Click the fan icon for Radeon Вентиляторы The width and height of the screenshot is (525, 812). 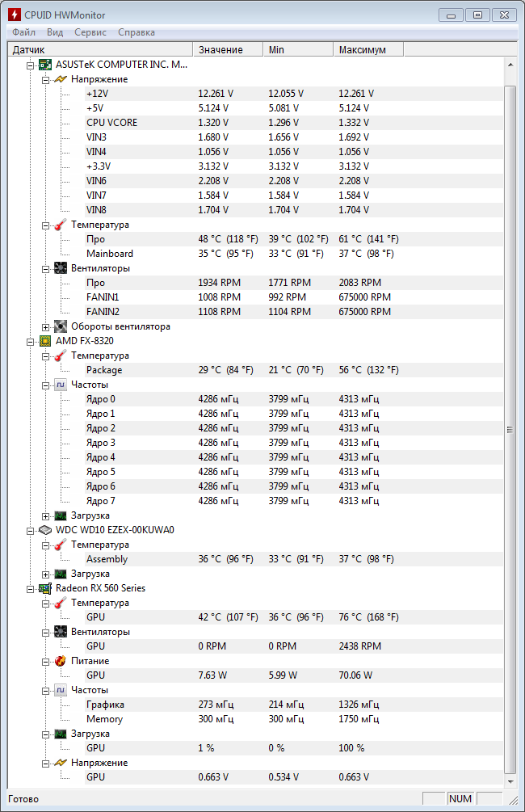click(x=61, y=632)
